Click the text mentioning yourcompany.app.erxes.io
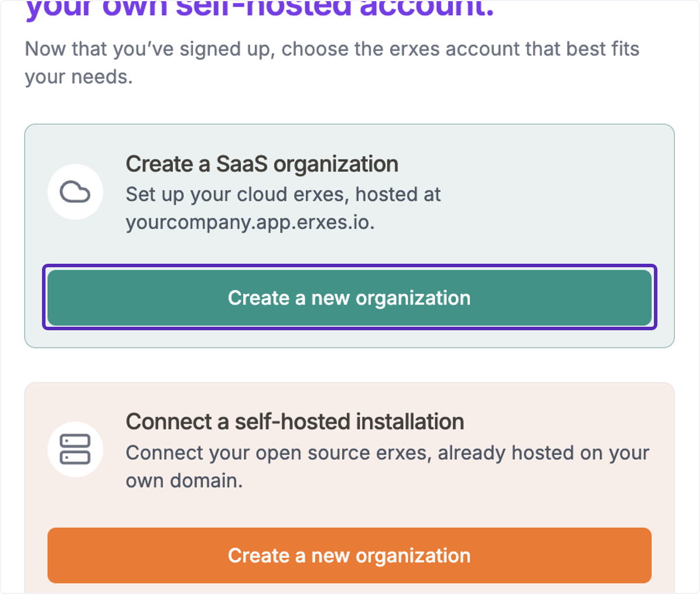The width and height of the screenshot is (700, 594). [x=283, y=208]
